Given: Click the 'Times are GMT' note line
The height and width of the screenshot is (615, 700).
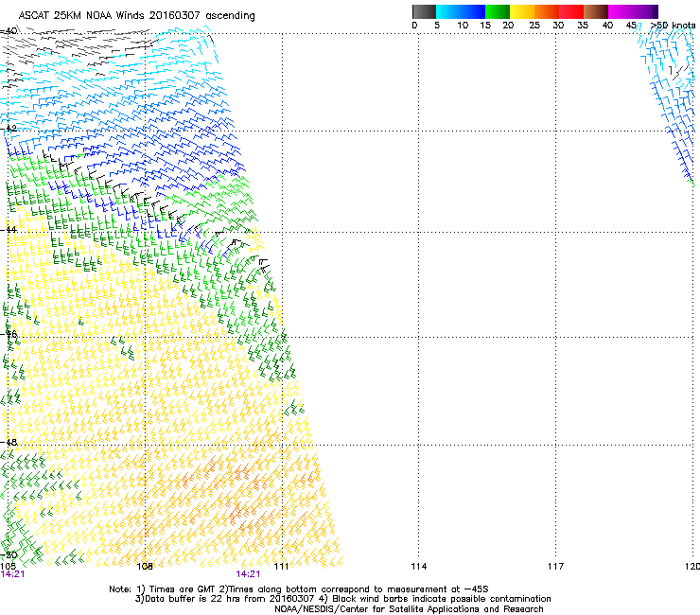Looking at the screenshot, I should coord(299,589).
